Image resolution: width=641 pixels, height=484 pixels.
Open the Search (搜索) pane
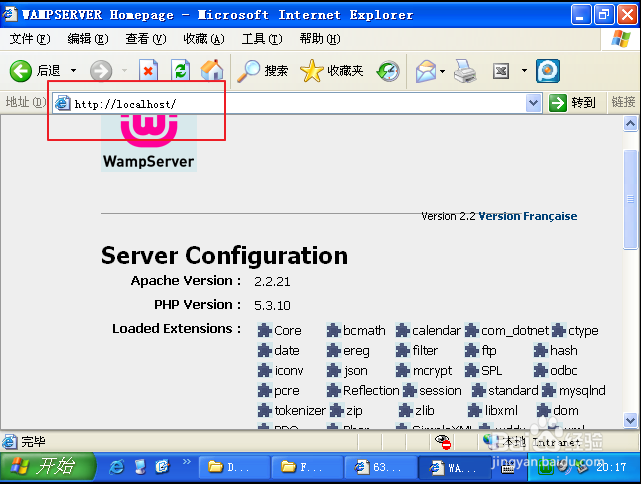pyautogui.click(x=262, y=70)
